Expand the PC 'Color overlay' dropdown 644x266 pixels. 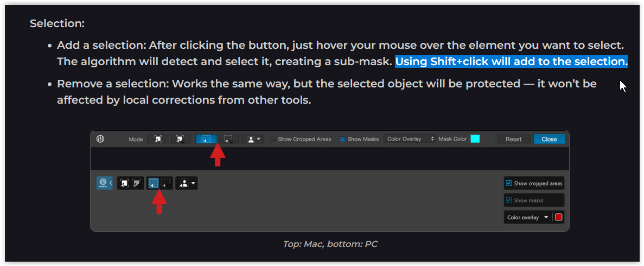(x=528, y=217)
